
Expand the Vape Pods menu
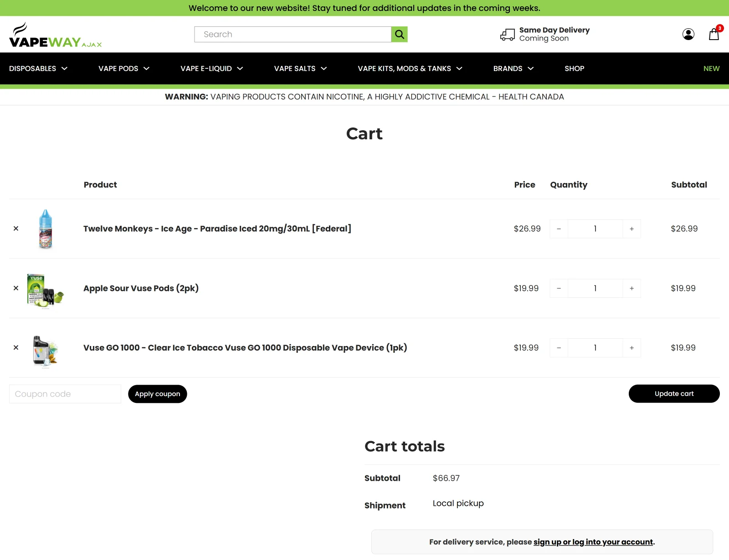pyautogui.click(x=124, y=68)
